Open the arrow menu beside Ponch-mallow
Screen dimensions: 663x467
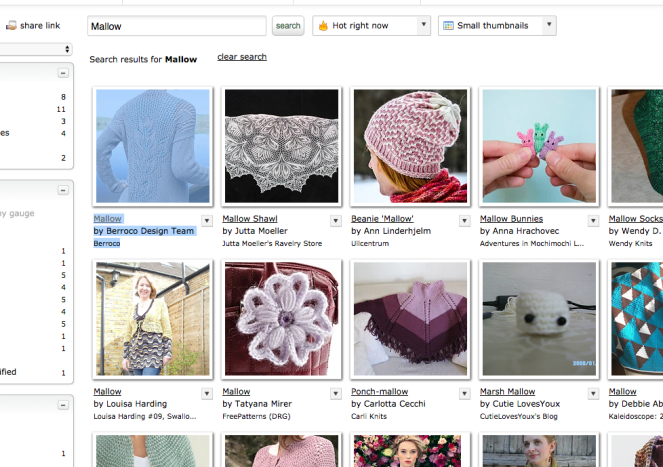coord(464,394)
